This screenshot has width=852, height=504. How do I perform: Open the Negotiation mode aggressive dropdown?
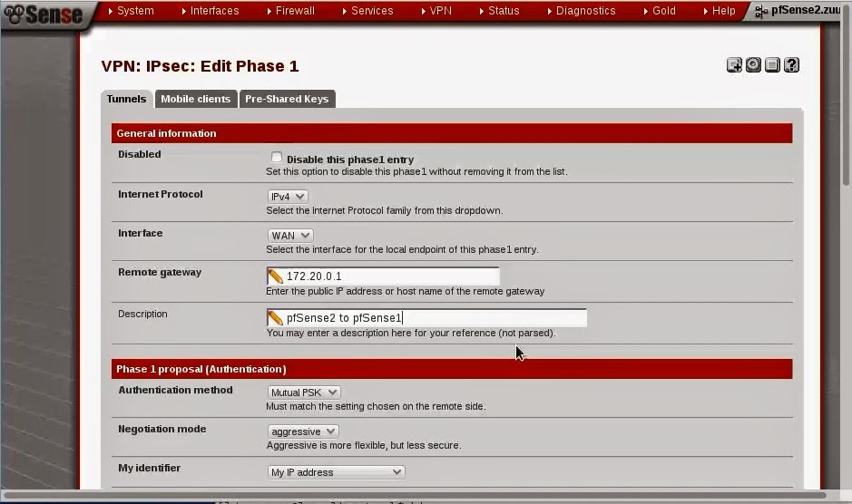pos(303,431)
